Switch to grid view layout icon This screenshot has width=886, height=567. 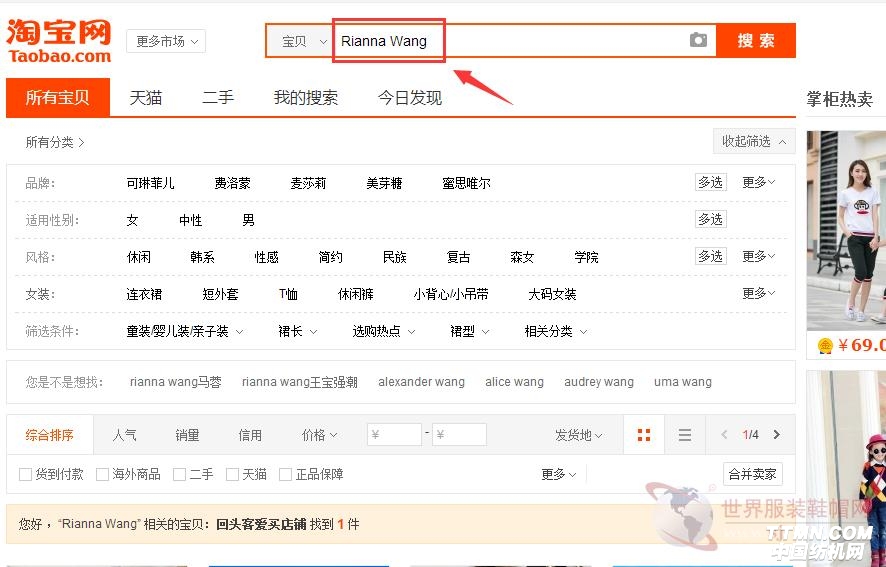pos(644,435)
